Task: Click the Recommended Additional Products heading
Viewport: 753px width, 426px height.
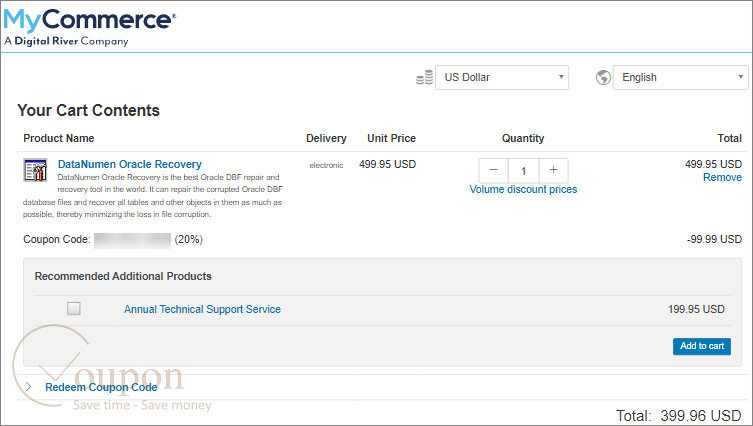Action: tap(123, 276)
